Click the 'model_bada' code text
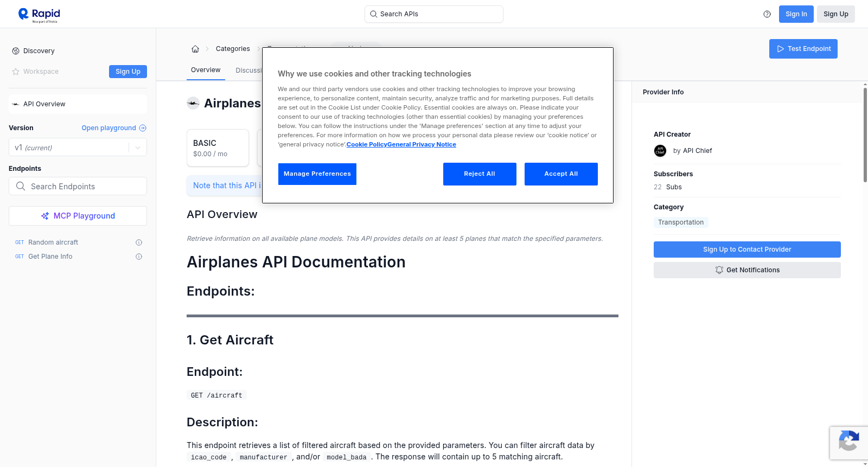Image resolution: width=868 pixels, height=467 pixels. pos(347,457)
